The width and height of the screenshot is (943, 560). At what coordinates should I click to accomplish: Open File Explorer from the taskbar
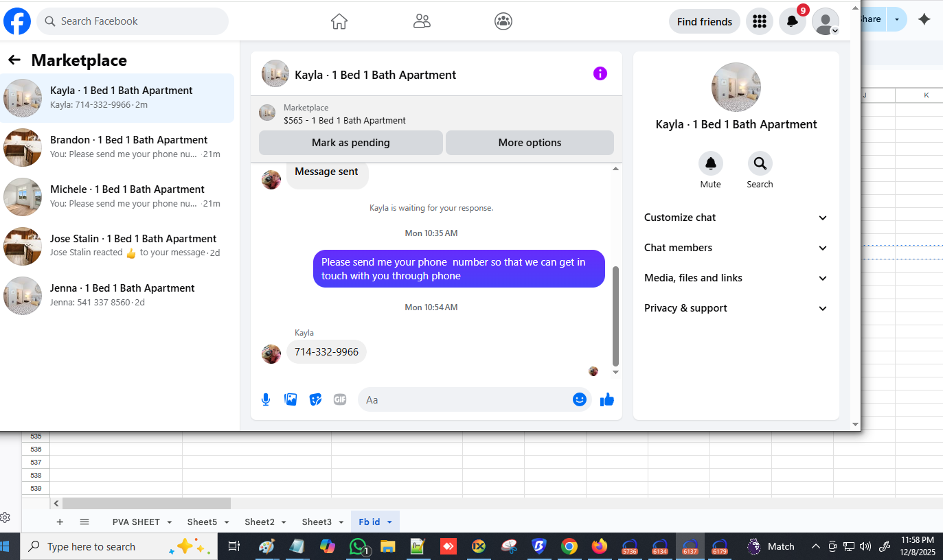pyautogui.click(x=388, y=546)
